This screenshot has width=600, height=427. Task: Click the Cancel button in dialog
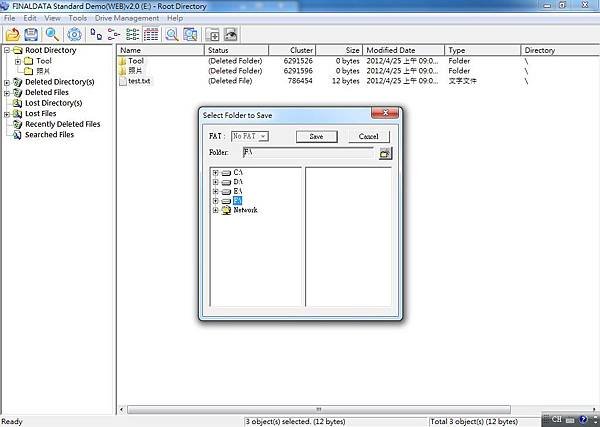369,137
